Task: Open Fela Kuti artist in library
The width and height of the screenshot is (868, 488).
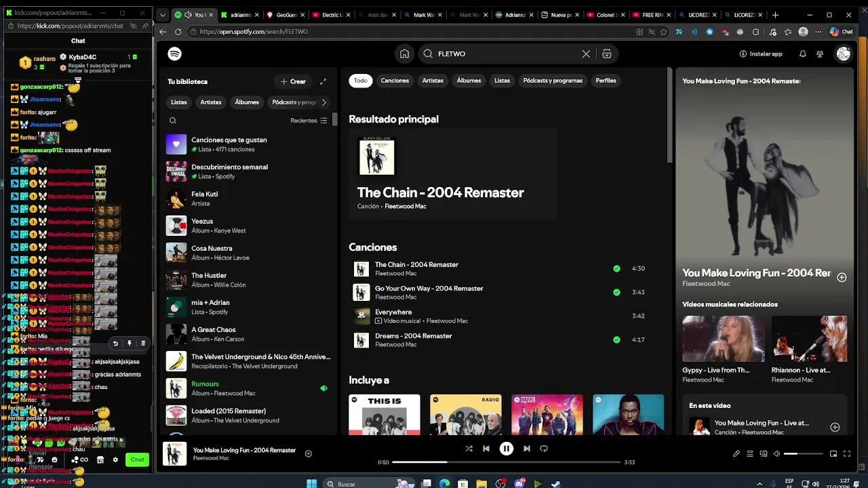Action: tap(249, 199)
